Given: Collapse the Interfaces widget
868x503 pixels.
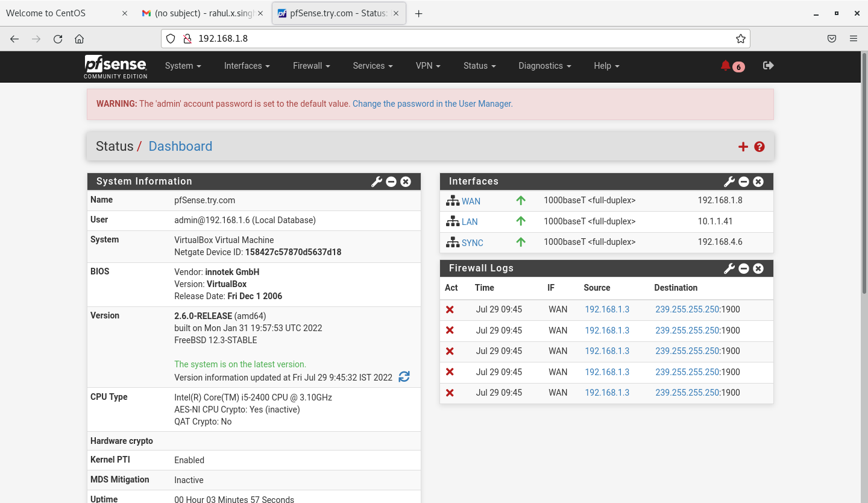Looking at the screenshot, I should tap(744, 182).
